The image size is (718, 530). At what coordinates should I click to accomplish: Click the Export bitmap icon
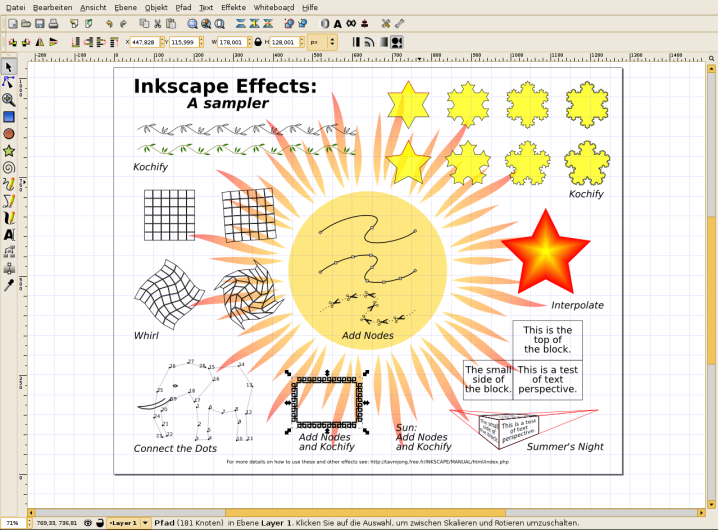[88, 24]
